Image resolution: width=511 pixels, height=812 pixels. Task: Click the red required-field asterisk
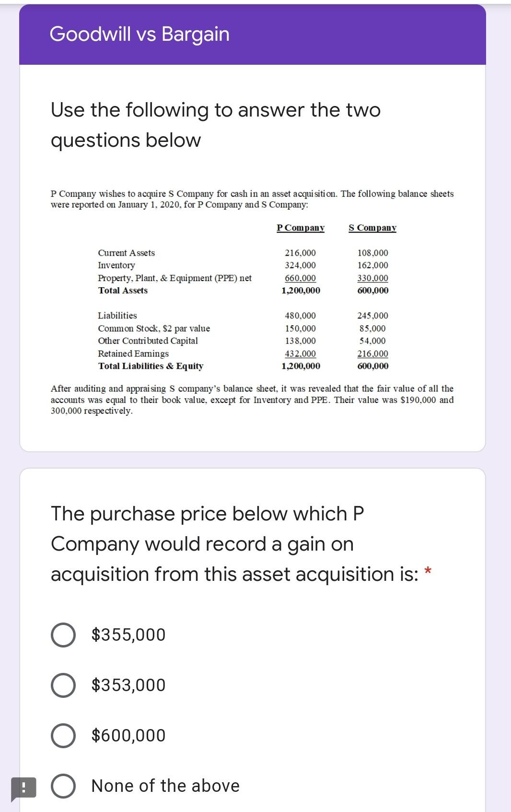427,570
